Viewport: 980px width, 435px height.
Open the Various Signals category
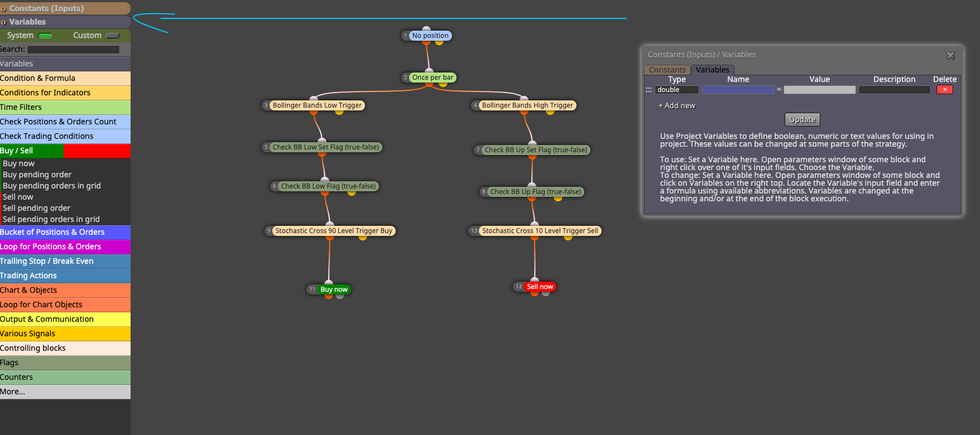(x=65, y=333)
